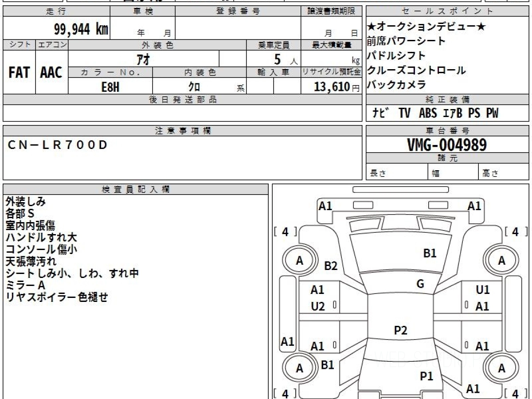
Task: Click the inspector note 室内内張傷
Action: (x=31, y=226)
